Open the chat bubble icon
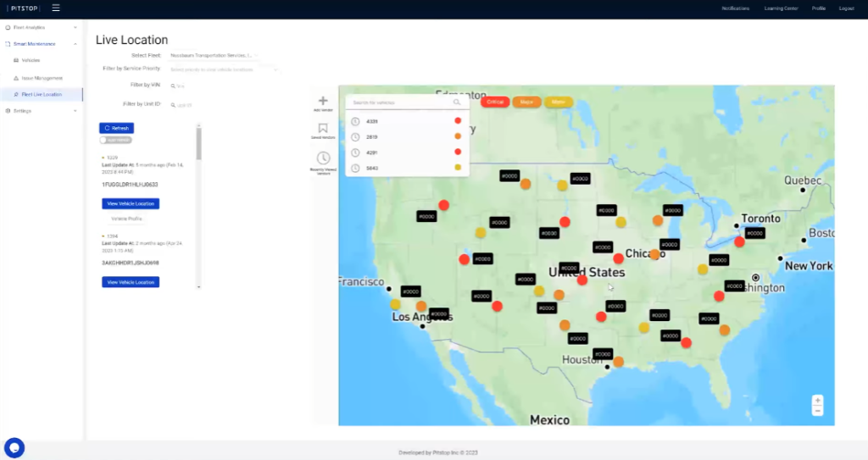 (14, 447)
